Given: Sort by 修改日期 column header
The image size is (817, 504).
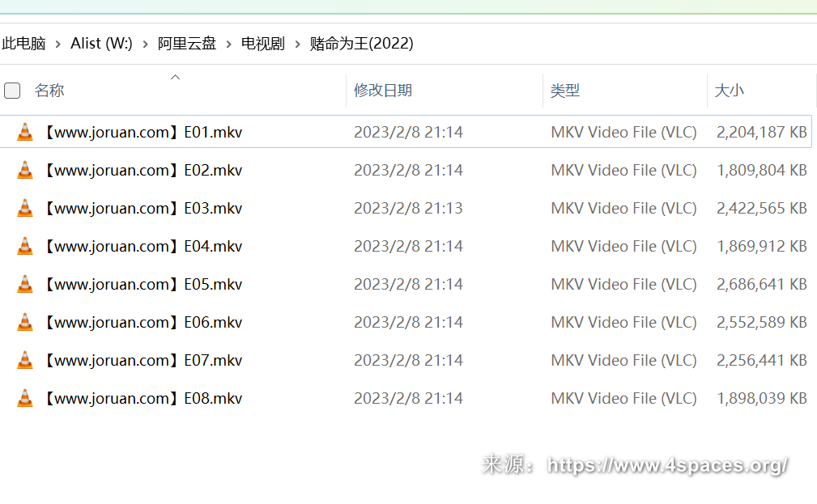Looking at the screenshot, I should 383,91.
